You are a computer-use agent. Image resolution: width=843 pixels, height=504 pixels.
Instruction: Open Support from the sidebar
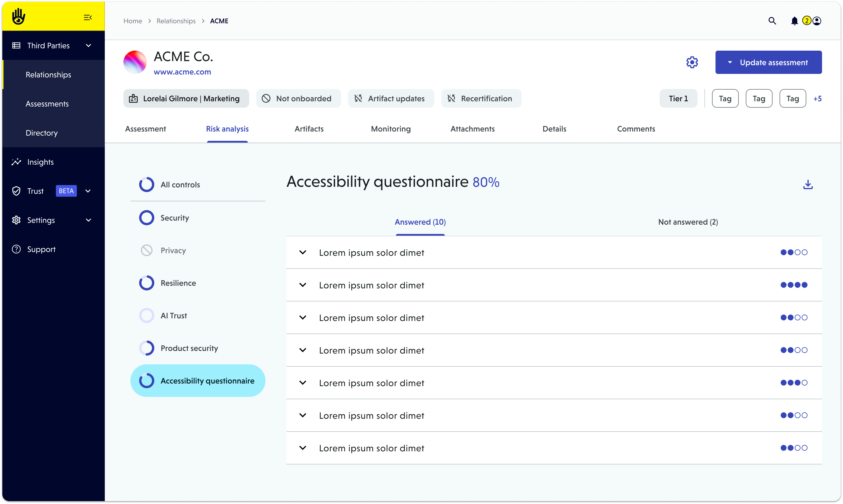tap(41, 249)
